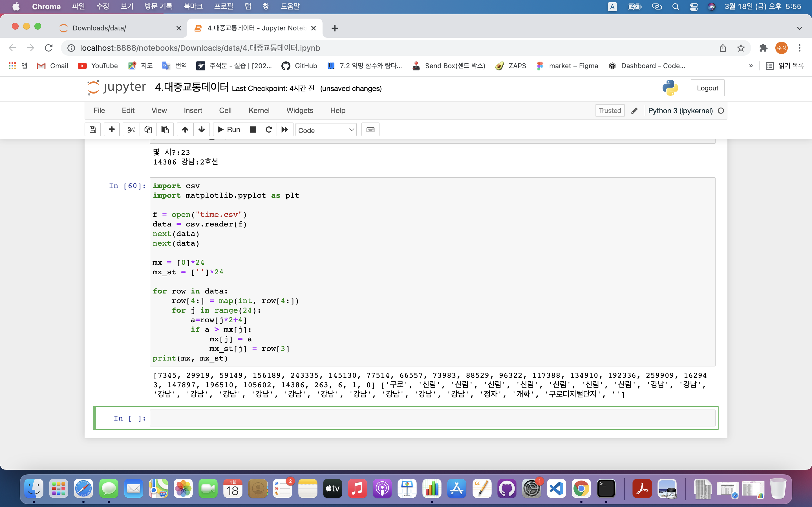This screenshot has height=507, width=812.
Task: Open the Code cell type dropdown
Action: tap(326, 130)
